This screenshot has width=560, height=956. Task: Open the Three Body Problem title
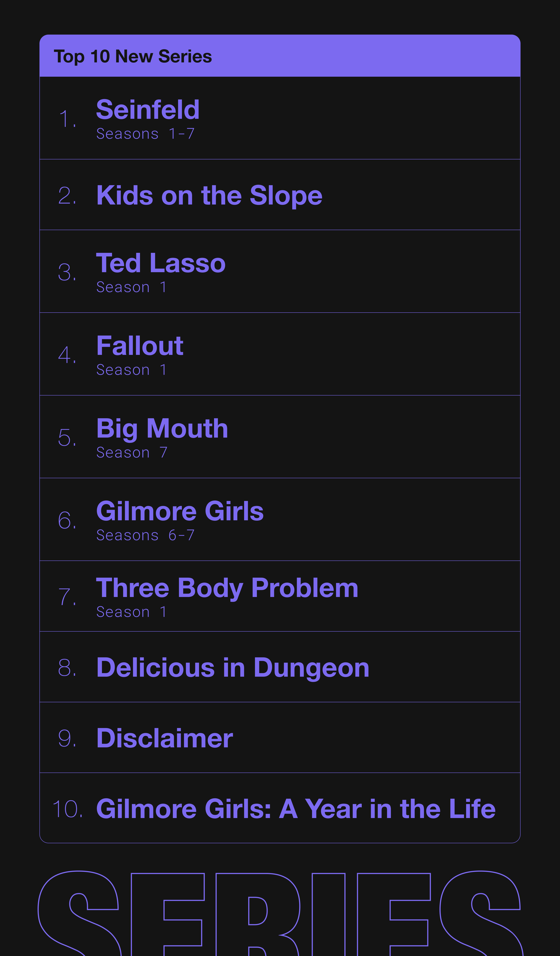[x=227, y=588]
